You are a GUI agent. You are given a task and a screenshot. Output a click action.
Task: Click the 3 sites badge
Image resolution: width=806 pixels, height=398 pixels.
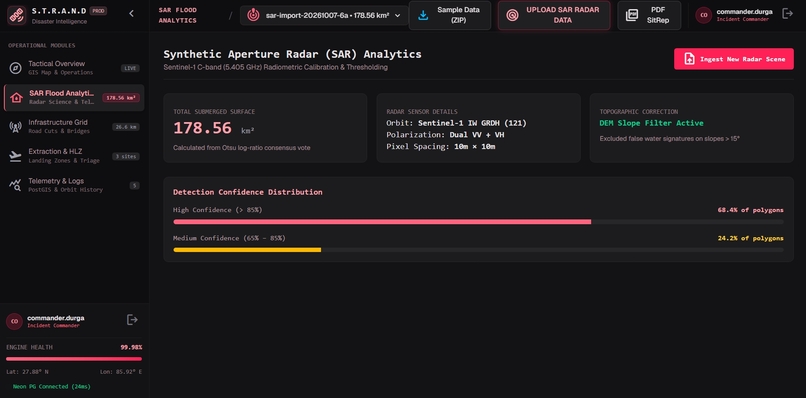pos(126,156)
